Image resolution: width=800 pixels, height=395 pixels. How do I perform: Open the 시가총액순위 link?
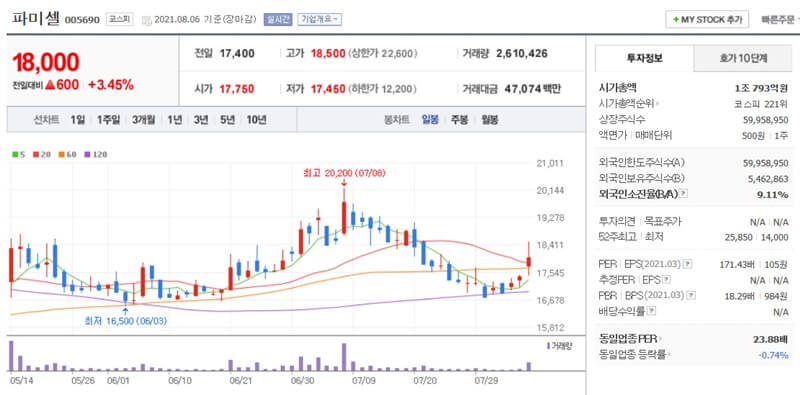pyautogui.click(x=626, y=104)
